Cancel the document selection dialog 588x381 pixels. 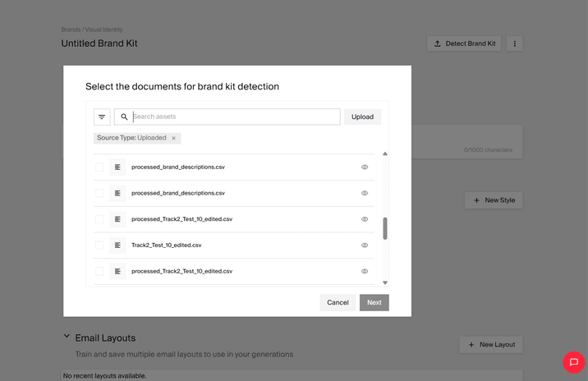pos(338,302)
